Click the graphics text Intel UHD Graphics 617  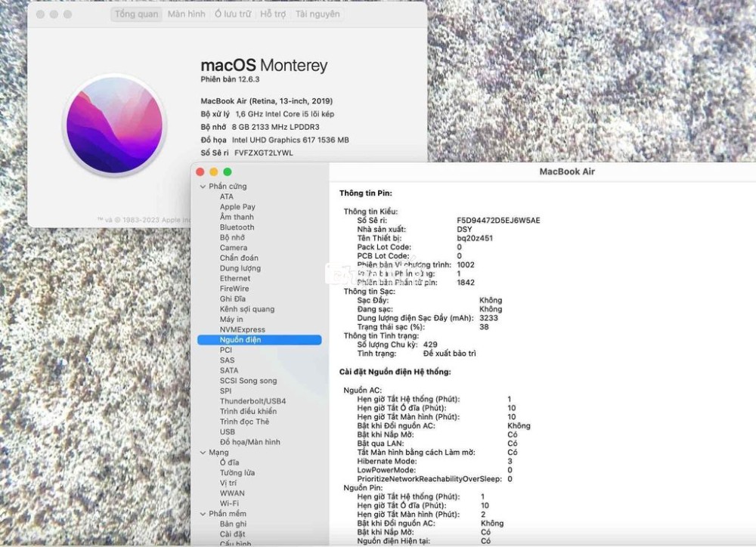click(274, 141)
